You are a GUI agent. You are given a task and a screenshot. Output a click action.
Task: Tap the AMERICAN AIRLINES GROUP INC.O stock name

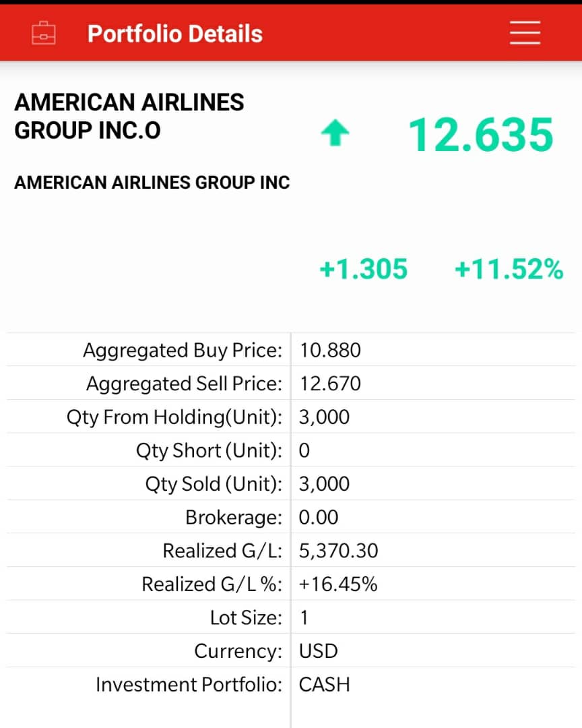point(129,116)
